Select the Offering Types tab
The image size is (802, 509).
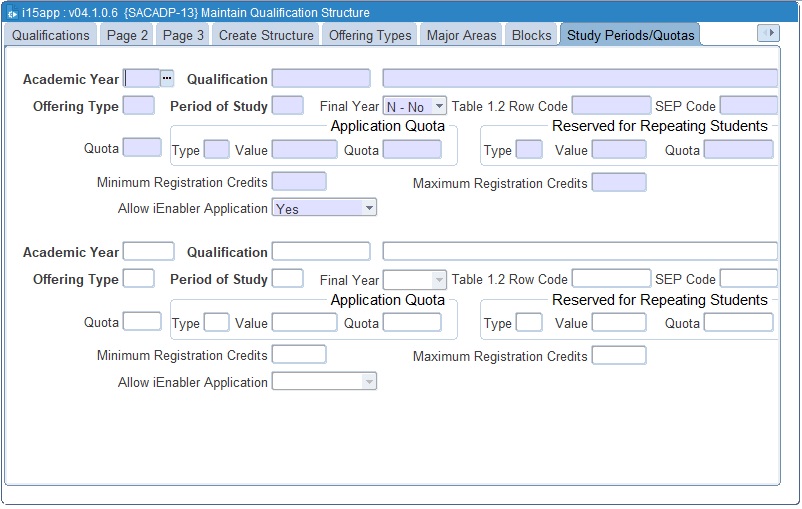point(370,35)
